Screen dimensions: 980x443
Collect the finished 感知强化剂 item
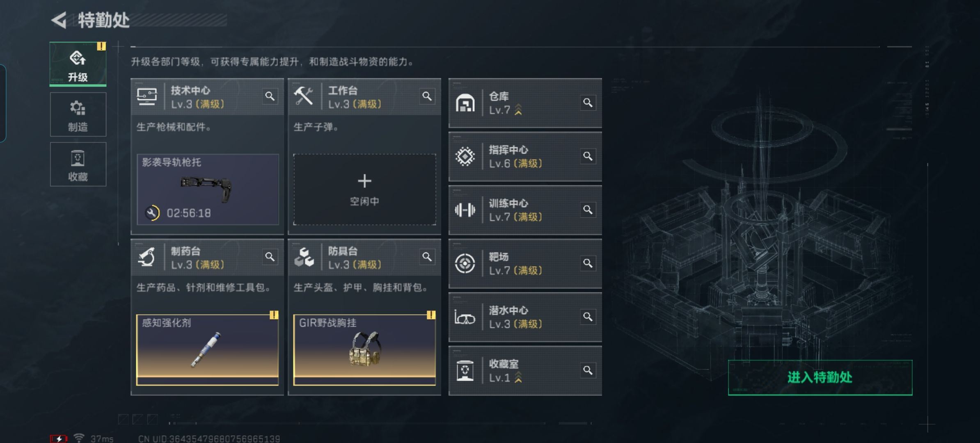pyautogui.click(x=207, y=350)
